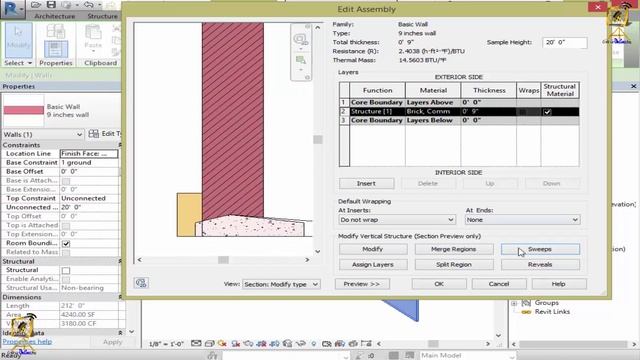Screen dimensions: 640x360
Task: Click the green view icon in preview pane toolbar
Action: tap(301, 60)
